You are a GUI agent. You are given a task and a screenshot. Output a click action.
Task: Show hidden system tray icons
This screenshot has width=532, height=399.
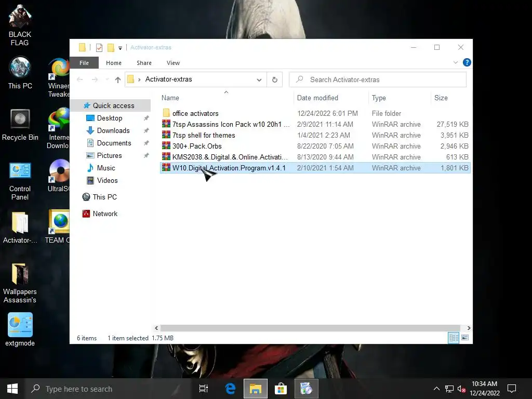[x=436, y=389]
